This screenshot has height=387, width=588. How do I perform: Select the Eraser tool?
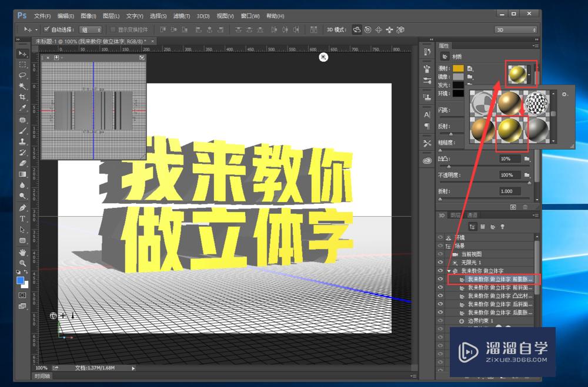click(x=22, y=163)
